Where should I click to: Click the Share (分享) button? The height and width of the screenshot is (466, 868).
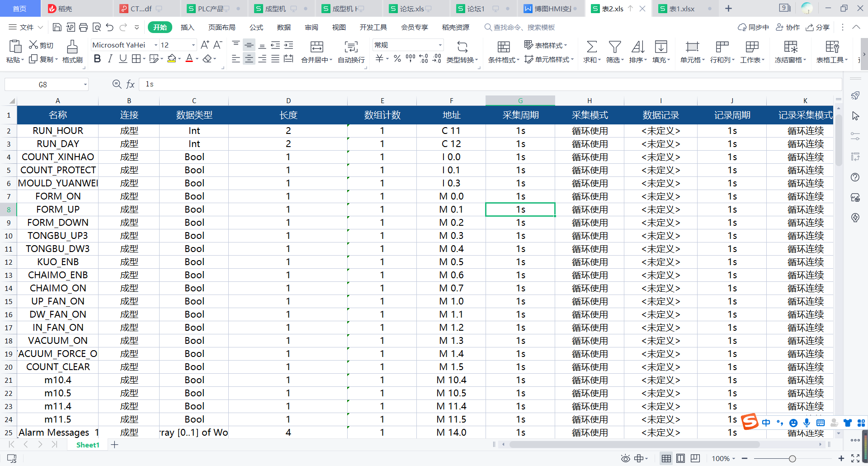coord(818,28)
